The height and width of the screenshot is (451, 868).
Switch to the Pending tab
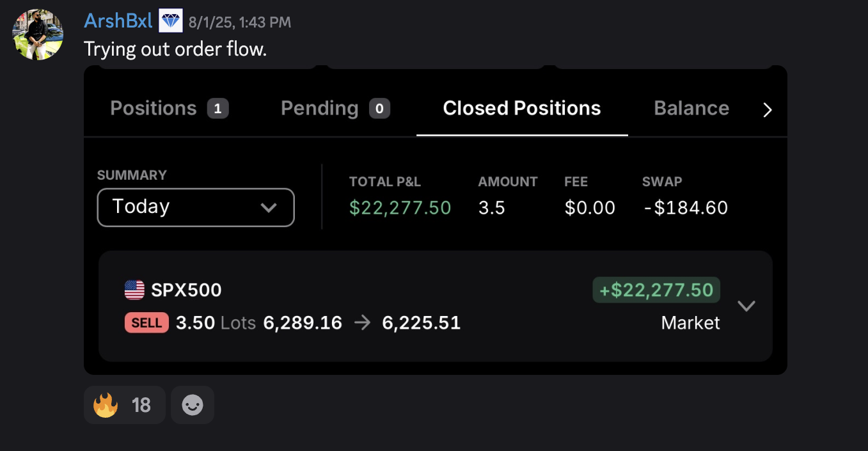(319, 109)
